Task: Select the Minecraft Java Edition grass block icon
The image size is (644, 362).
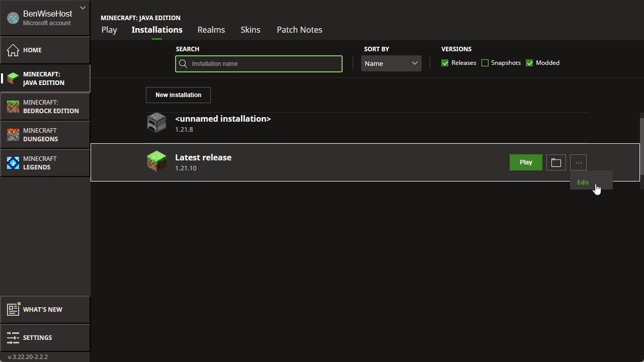Action: click(13, 78)
